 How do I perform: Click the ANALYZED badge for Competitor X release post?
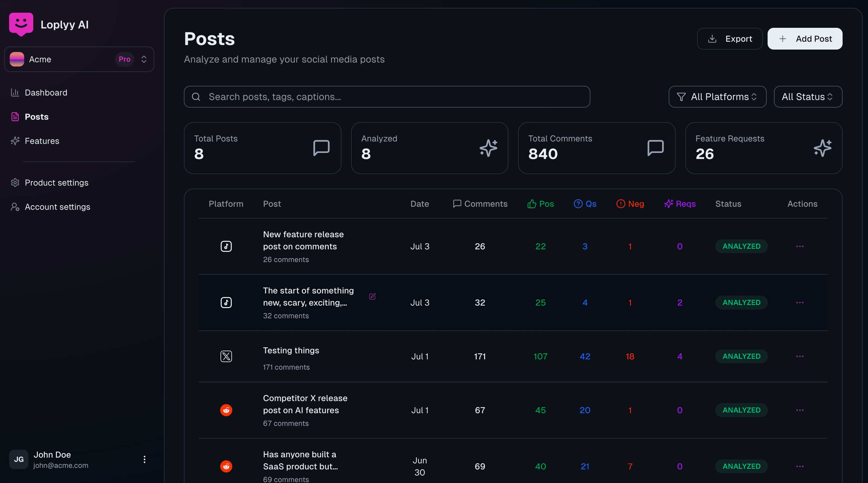pyautogui.click(x=741, y=410)
